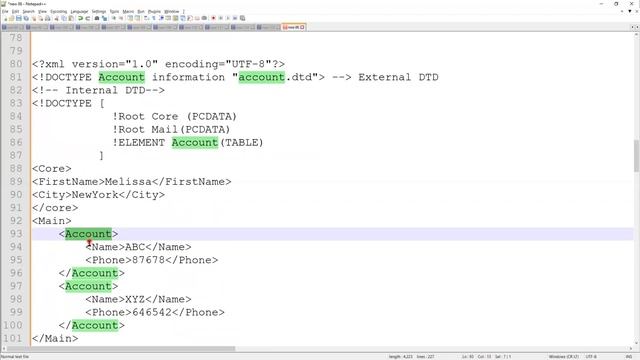Create a new document via toolbar
The image size is (640, 360).
point(5,18)
